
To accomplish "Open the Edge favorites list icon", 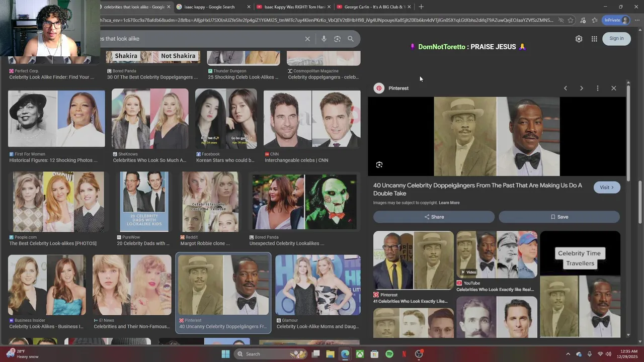I will tap(595, 20).
